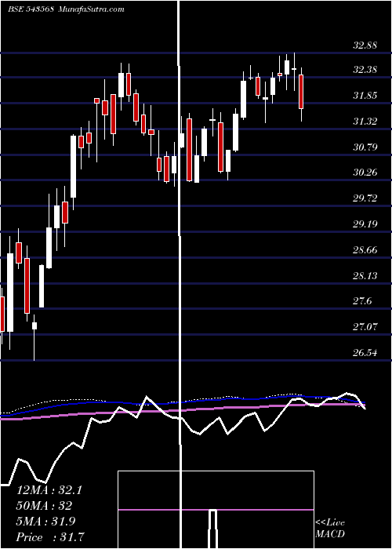Select the 30.79 price axis label

pos(365,147)
